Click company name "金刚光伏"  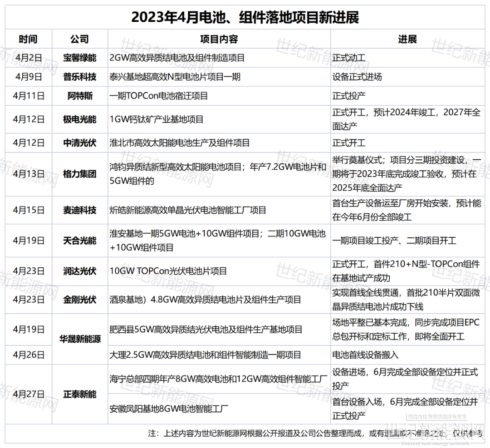click(80, 300)
